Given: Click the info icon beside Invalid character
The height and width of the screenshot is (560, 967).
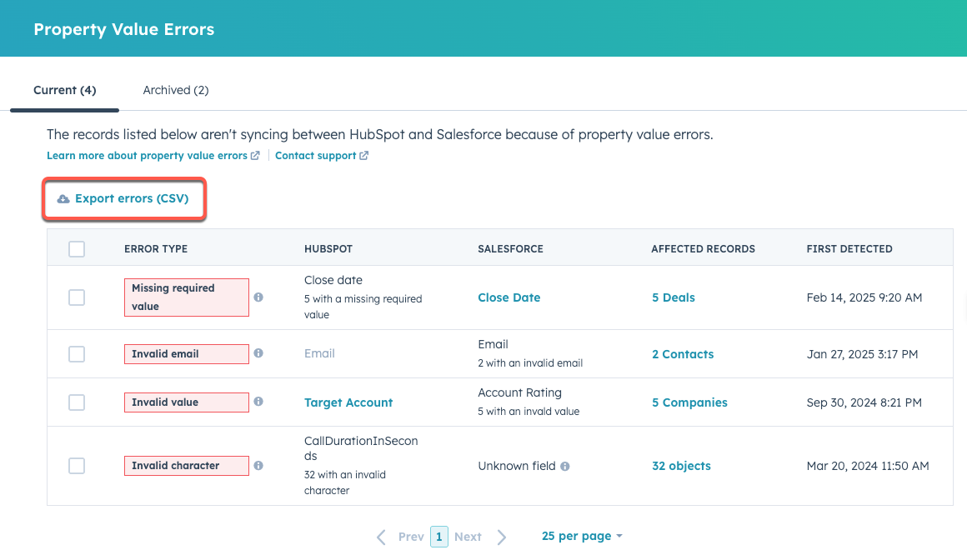Looking at the screenshot, I should [258, 465].
